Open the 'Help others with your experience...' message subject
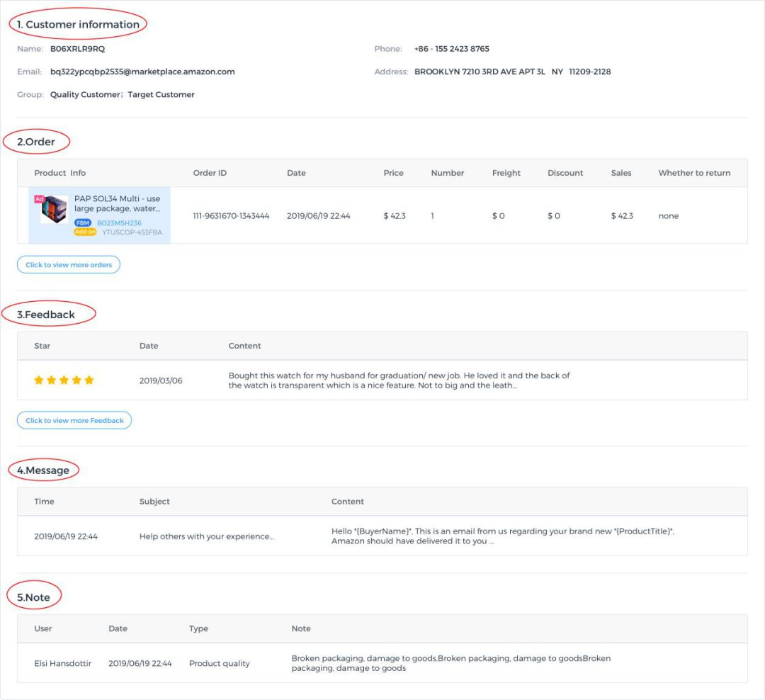765x700 pixels. (x=207, y=536)
